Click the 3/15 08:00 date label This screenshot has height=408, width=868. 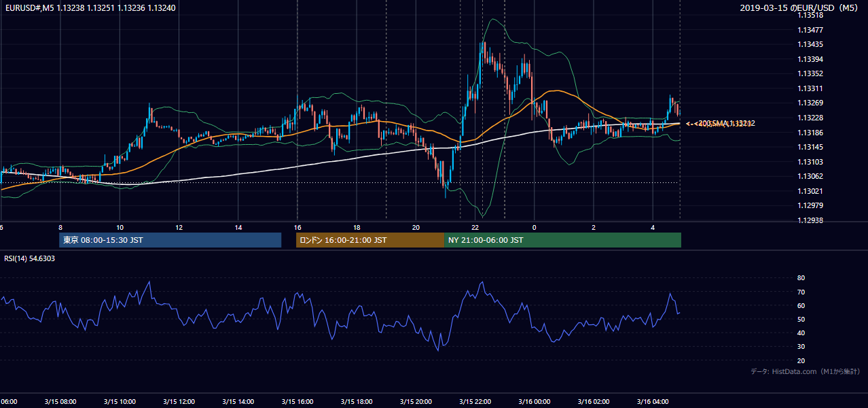[x=60, y=401]
